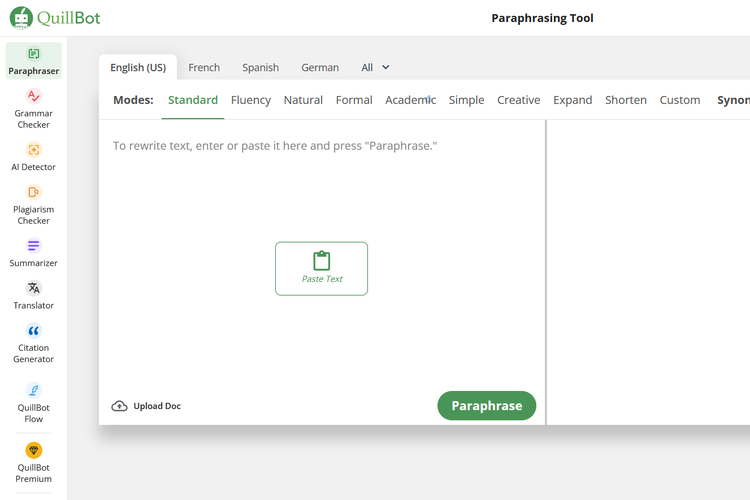Choose the Fluency paraphrasing mode
The image size is (750, 500).
250,100
